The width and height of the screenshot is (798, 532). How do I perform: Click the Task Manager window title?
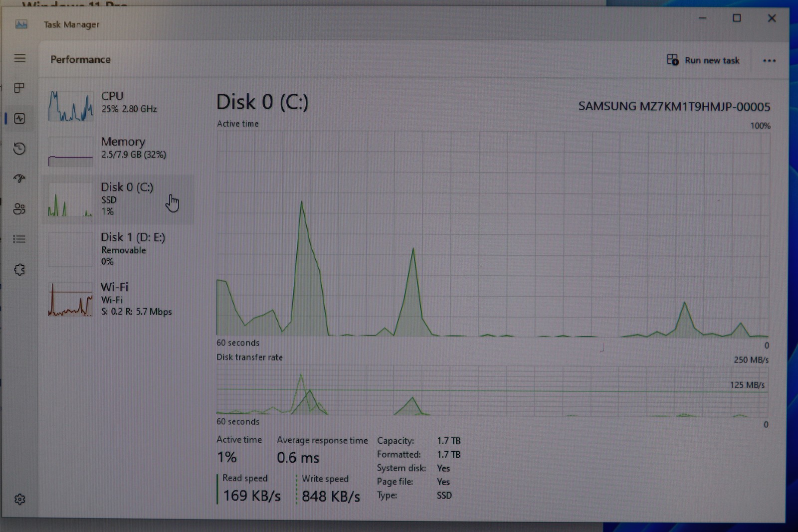tap(71, 24)
